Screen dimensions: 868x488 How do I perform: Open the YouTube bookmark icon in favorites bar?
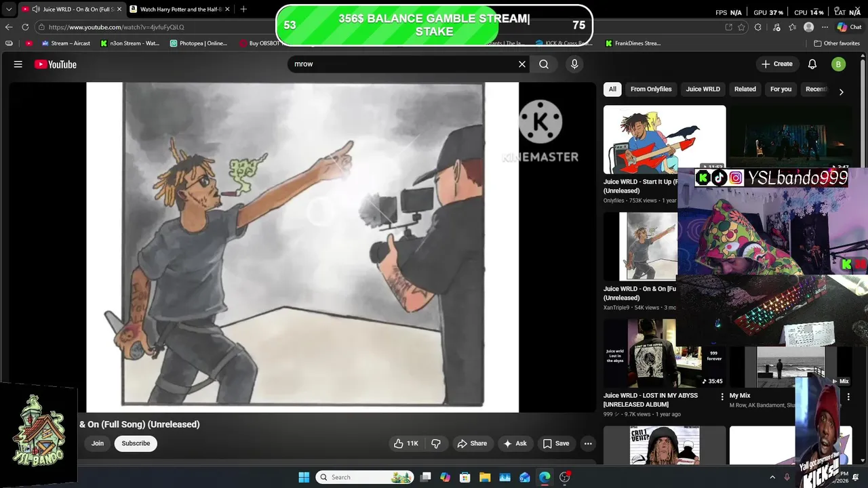[28, 43]
